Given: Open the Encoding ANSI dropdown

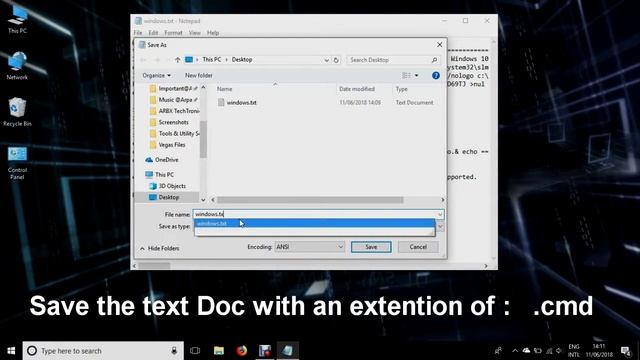Looking at the screenshot, I should (309, 247).
